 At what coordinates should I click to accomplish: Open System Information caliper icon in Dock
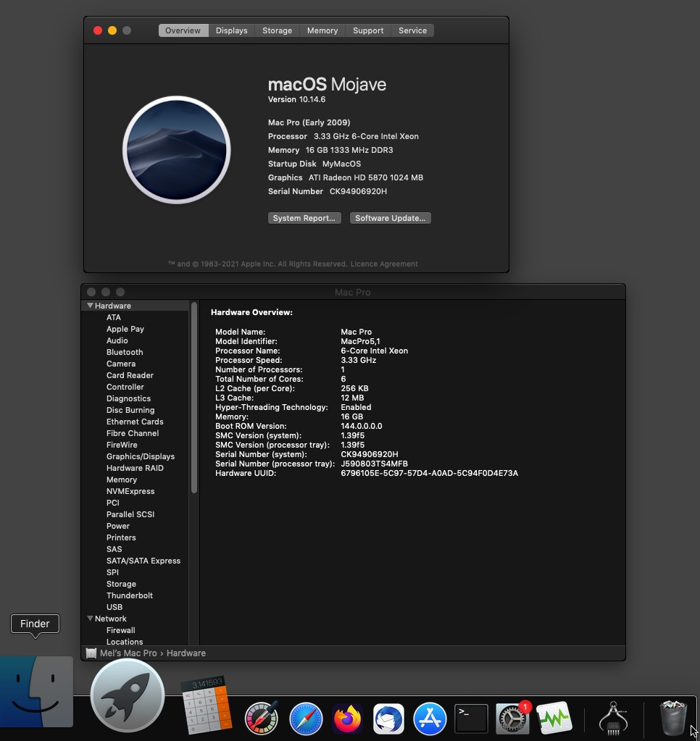[614, 718]
